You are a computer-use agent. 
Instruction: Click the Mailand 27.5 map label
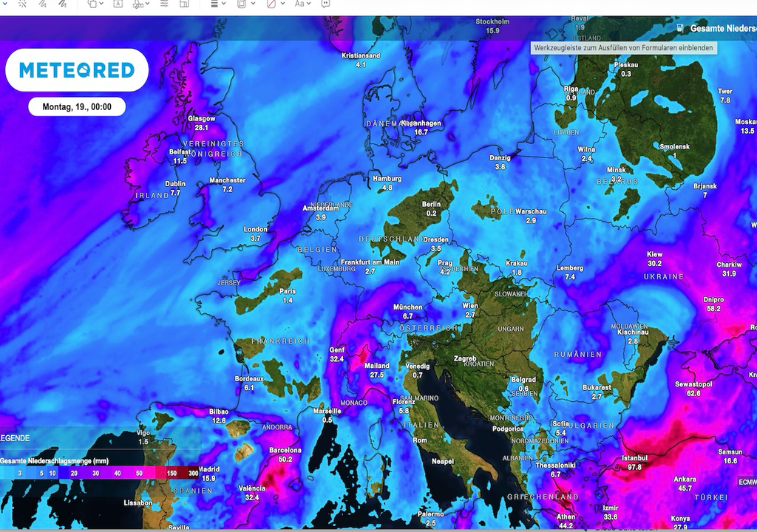pyautogui.click(x=377, y=370)
